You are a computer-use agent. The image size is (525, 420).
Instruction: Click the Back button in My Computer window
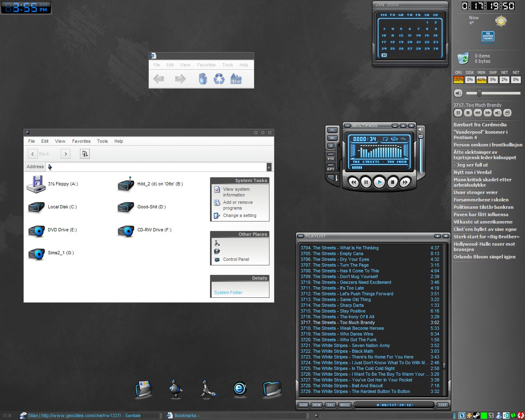(39, 154)
